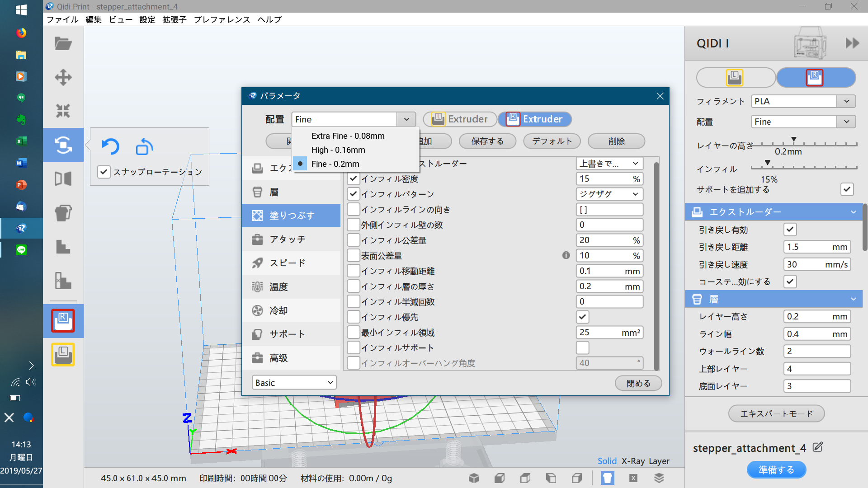Screen dimensions: 868x488
Task: Uncheck サポートを追加する checkbox
Action: pyautogui.click(x=847, y=189)
